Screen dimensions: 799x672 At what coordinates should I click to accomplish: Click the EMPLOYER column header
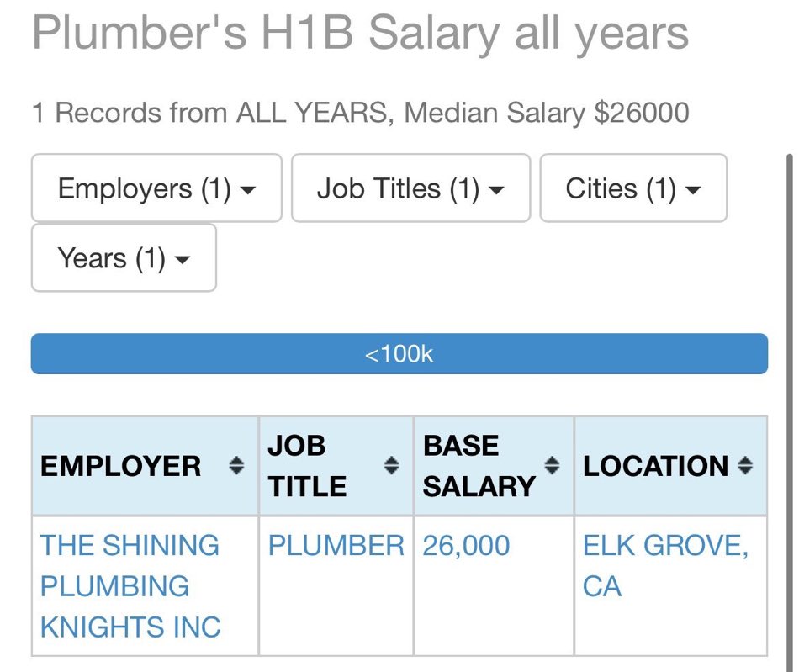(121, 466)
